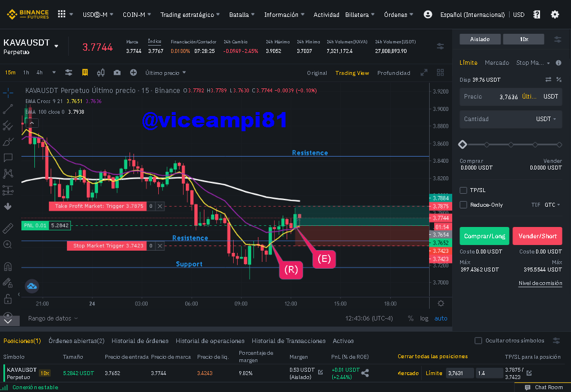This screenshot has width=571, height=392.
Task: Cancel the Take Profit Market order
Action: (x=160, y=206)
